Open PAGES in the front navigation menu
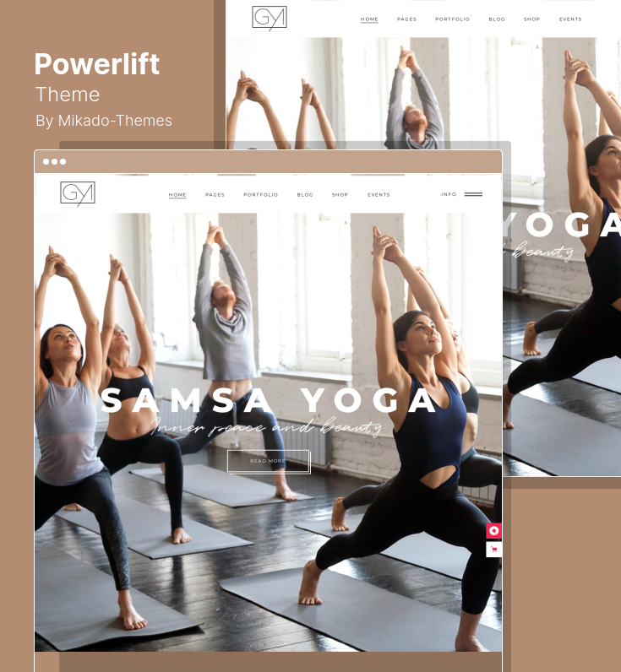 coord(215,194)
